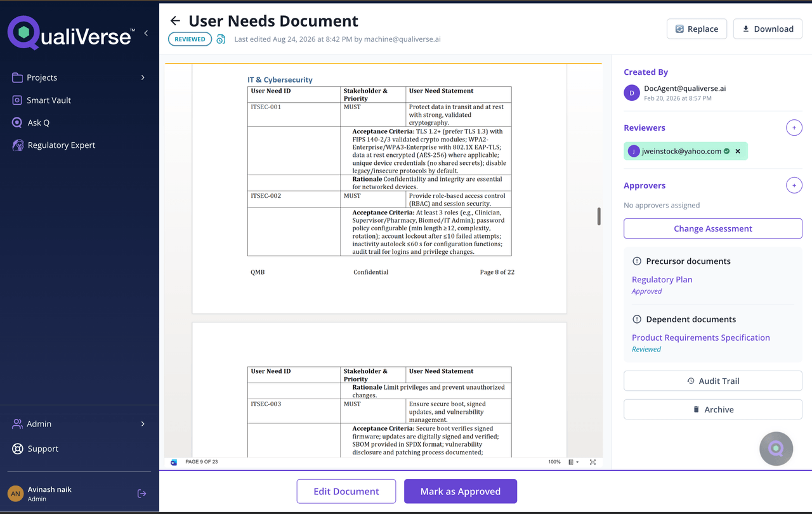Click the Replace button
Image resolution: width=812 pixels, height=514 pixels.
pyautogui.click(x=697, y=29)
